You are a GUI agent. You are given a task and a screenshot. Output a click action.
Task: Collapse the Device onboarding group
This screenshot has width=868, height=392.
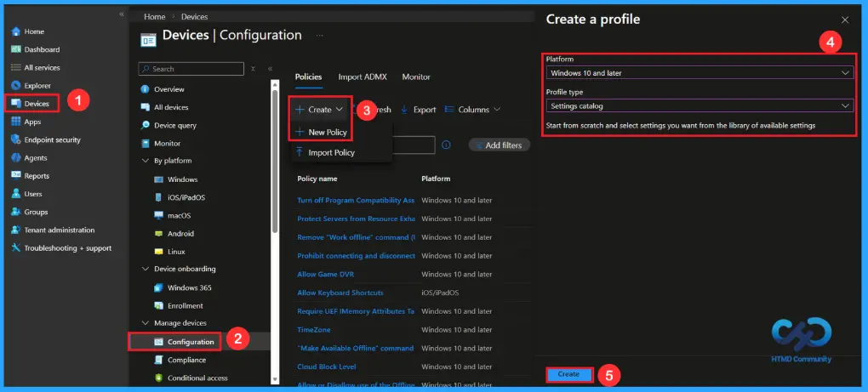click(146, 269)
